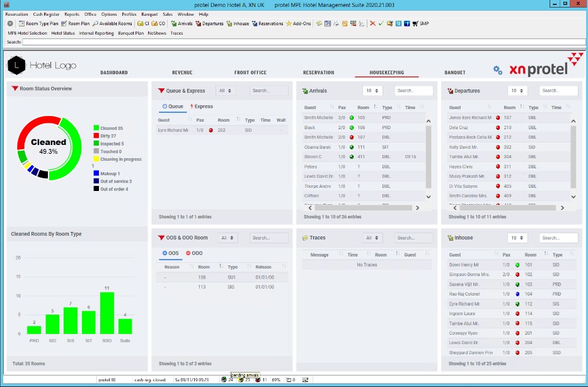Open the Cash Register menu
The width and height of the screenshot is (588, 387).
46,13
